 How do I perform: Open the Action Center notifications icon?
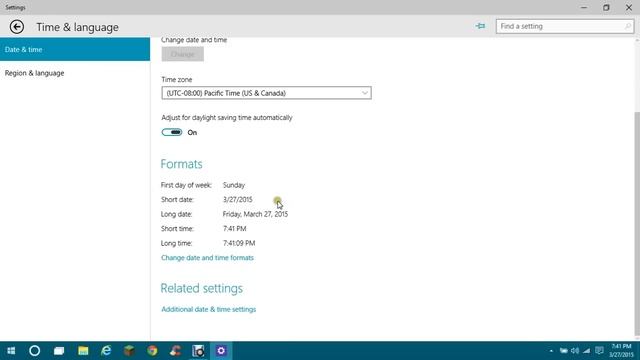599,351
